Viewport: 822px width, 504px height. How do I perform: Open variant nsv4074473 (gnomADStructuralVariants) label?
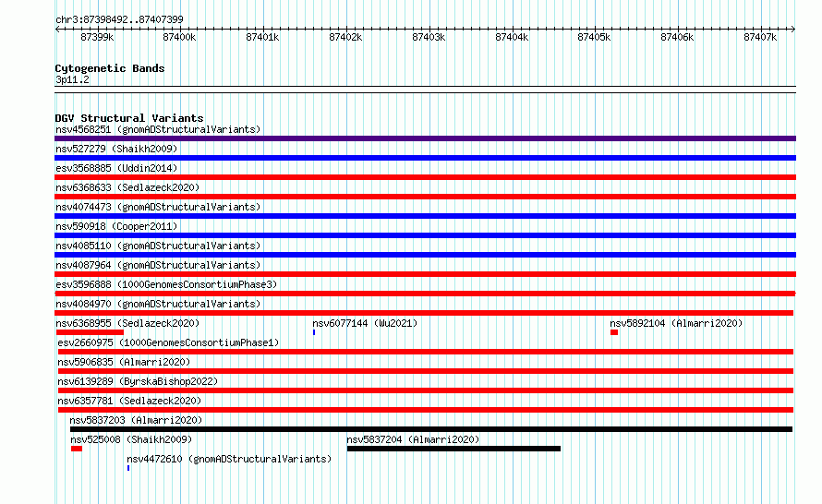[158, 207]
